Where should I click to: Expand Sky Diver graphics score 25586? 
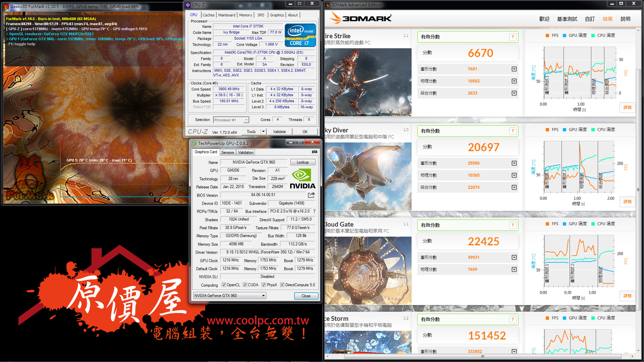(x=514, y=163)
